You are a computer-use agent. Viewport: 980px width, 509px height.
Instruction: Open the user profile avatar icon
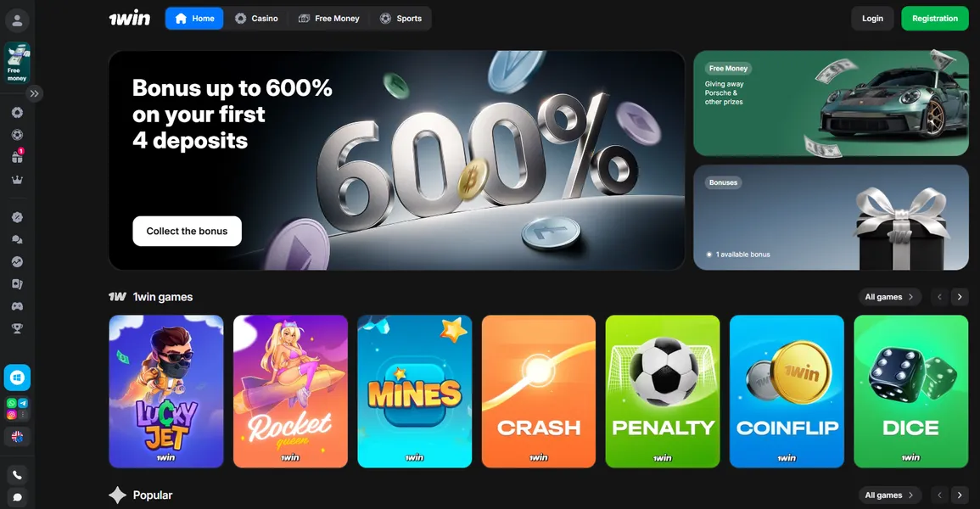point(17,20)
